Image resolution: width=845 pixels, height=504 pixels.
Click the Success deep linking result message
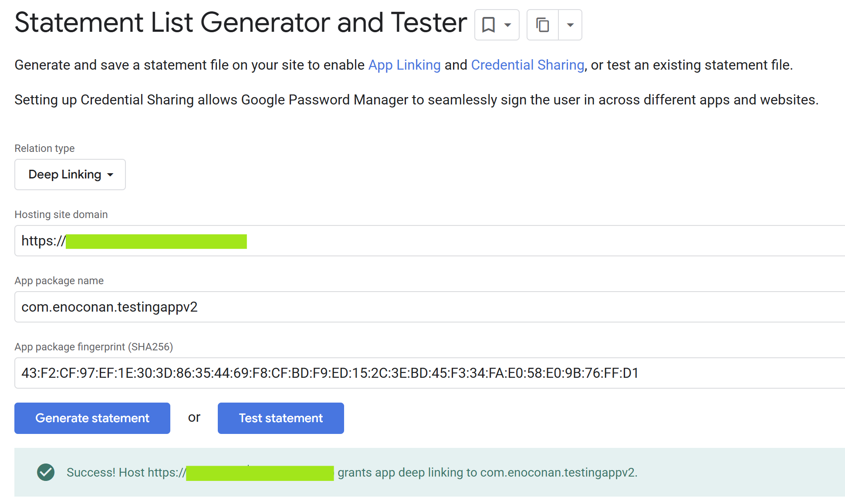pos(487,473)
